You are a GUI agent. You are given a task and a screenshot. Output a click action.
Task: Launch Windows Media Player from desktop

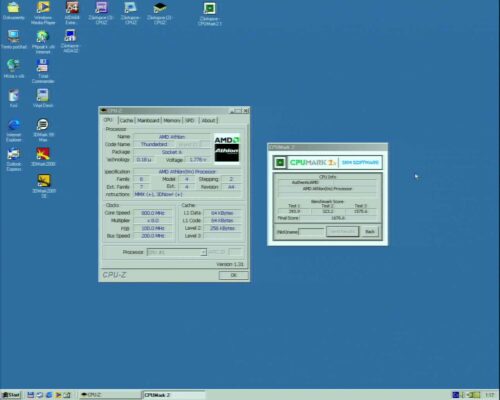point(43,13)
